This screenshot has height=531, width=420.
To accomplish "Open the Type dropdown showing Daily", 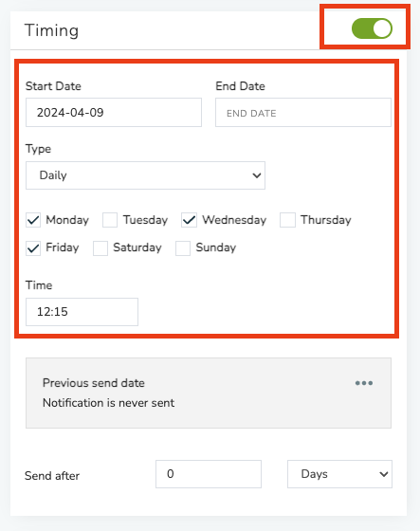I will coord(145,175).
